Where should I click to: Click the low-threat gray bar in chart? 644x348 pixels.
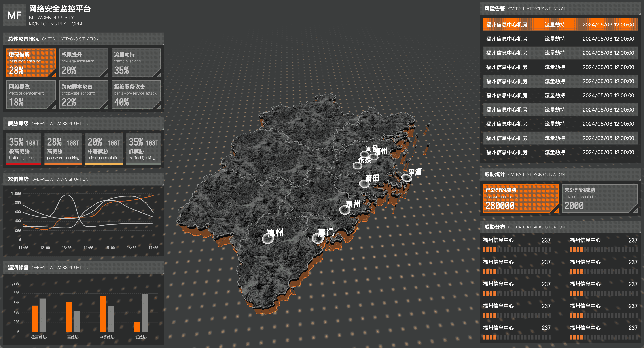pos(144,313)
